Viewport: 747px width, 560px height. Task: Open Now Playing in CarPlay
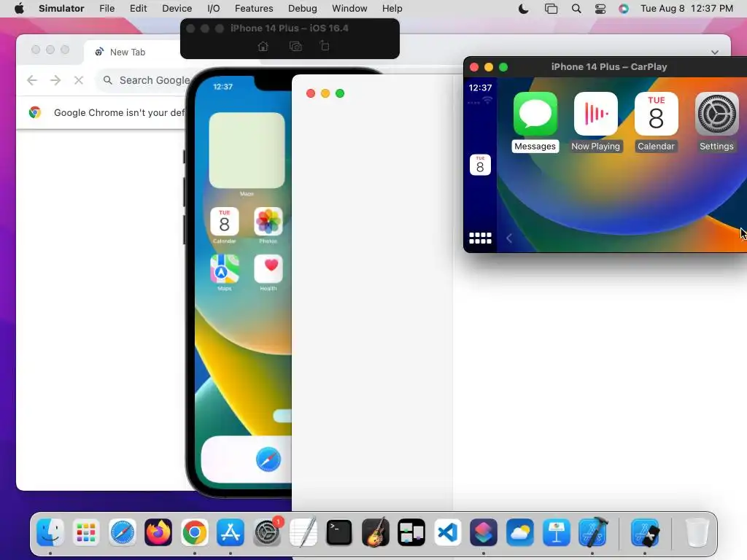pyautogui.click(x=595, y=114)
